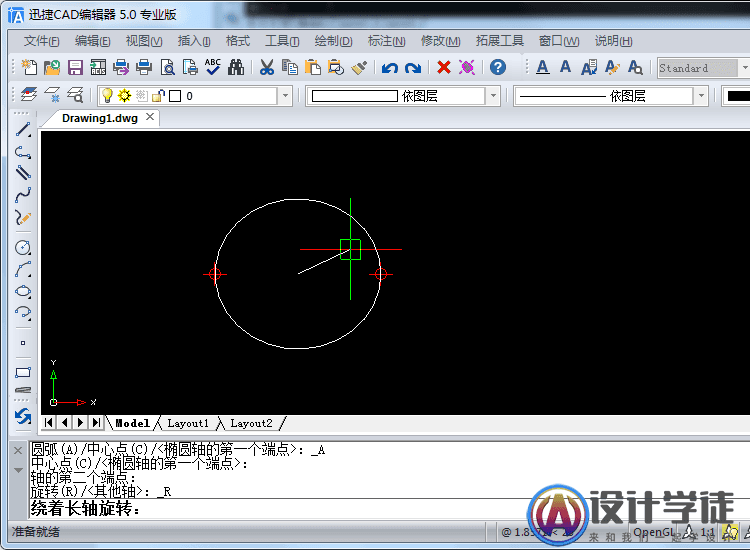
Task: Click the 准备就绪 status text
Action: [36, 532]
